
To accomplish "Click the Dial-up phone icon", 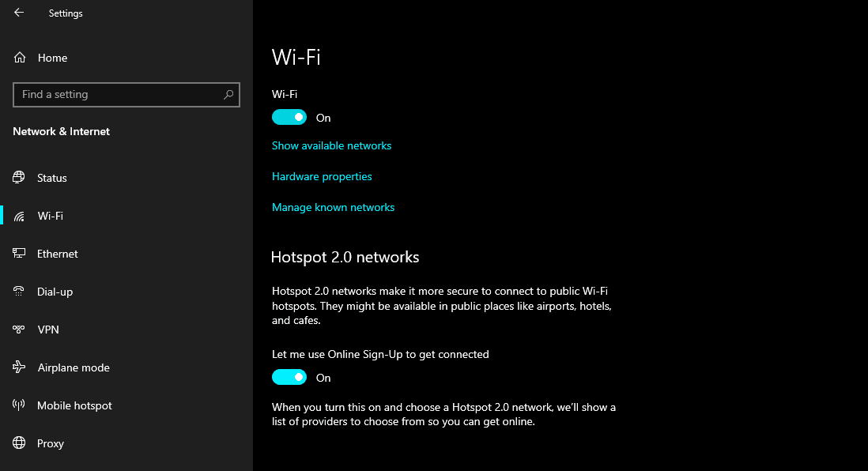I will [18, 291].
